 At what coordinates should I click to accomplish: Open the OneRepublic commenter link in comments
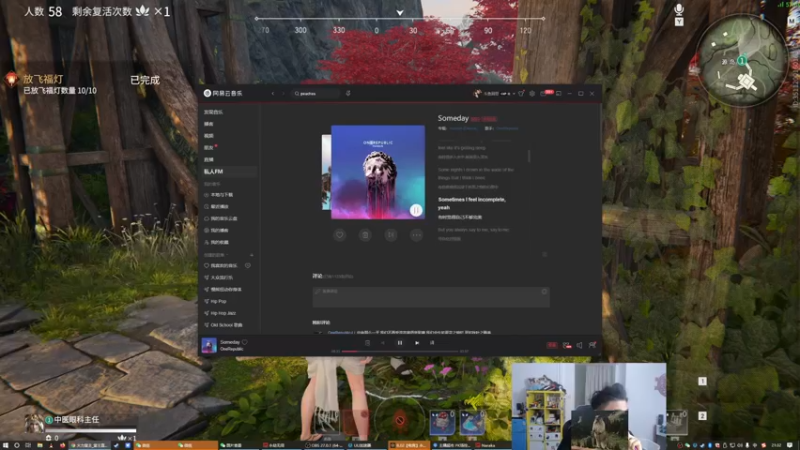click(x=340, y=332)
